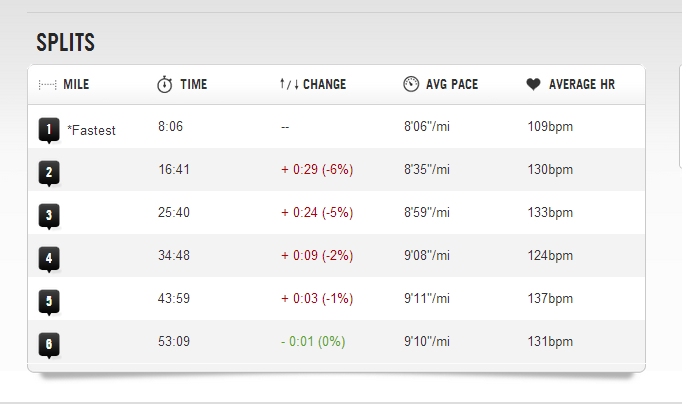Click the stopwatch icon beside TIME
682x404 pixels.
click(164, 84)
